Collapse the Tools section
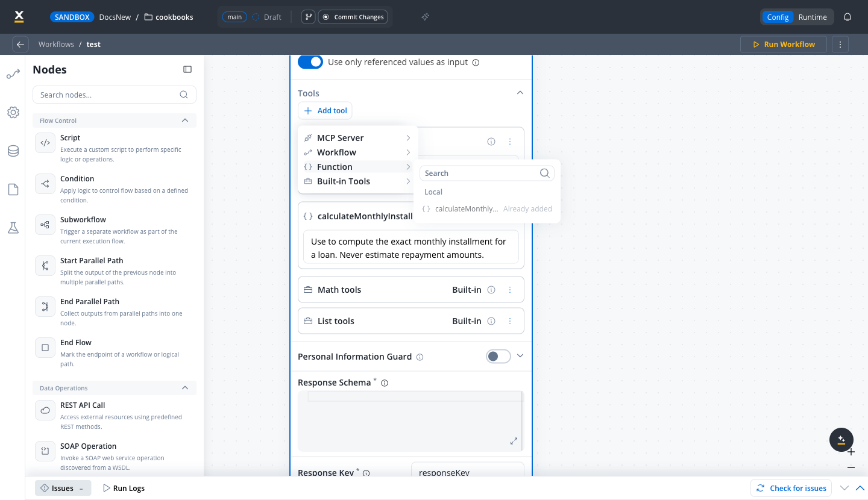Viewport: 868px width, 500px height. pyautogui.click(x=520, y=93)
